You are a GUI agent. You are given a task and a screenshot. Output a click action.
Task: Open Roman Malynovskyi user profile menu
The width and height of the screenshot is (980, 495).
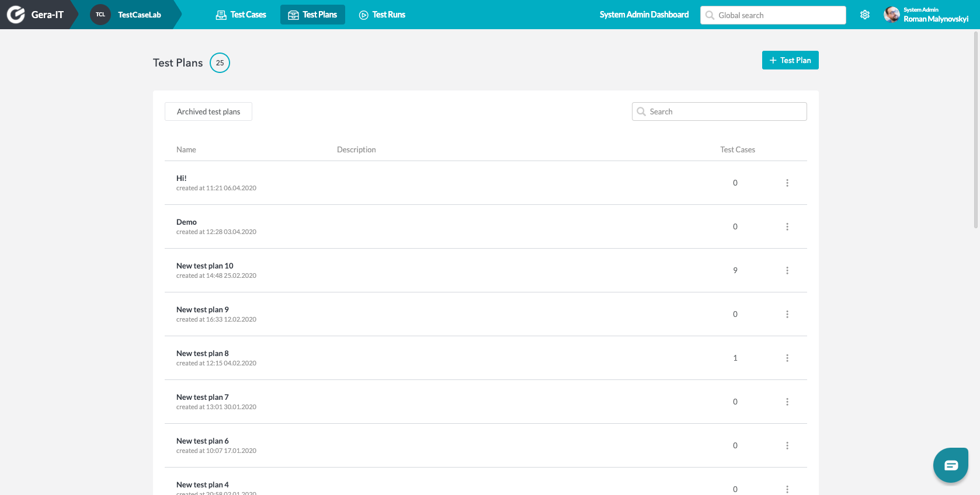tap(926, 15)
